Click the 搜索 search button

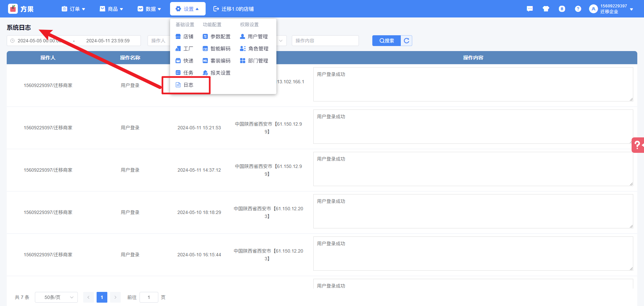tap(386, 41)
